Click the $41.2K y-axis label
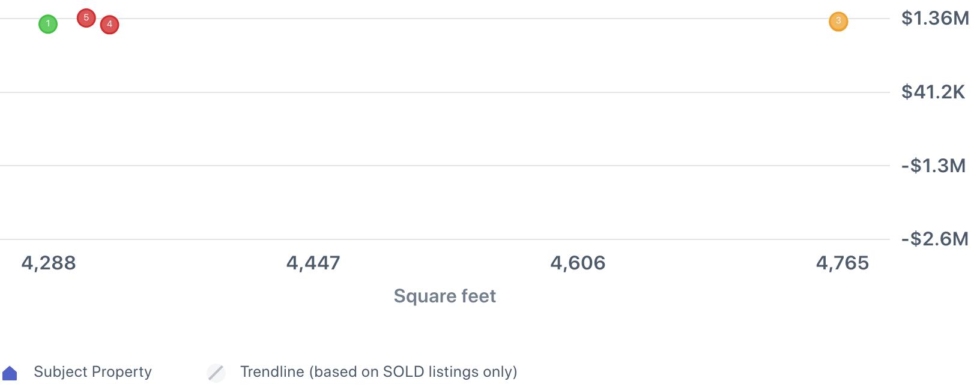Viewport: 980px width, 390px height. pos(933,92)
